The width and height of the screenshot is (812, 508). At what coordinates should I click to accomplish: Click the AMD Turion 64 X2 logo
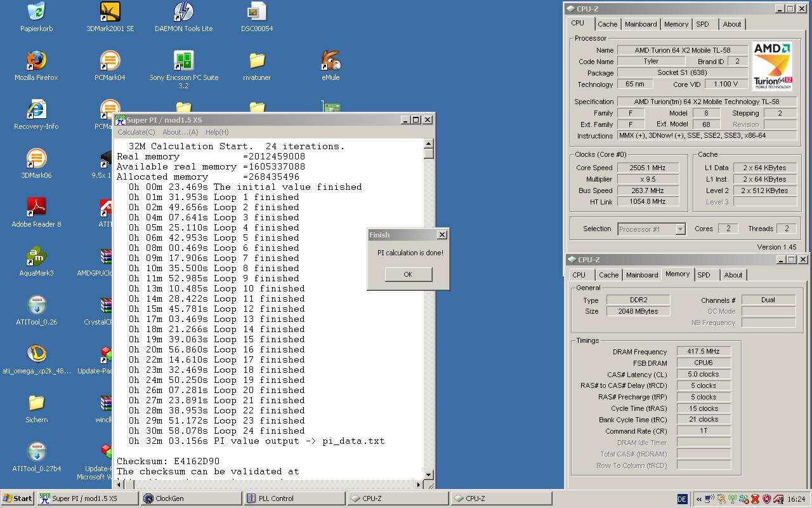click(x=772, y=67)
